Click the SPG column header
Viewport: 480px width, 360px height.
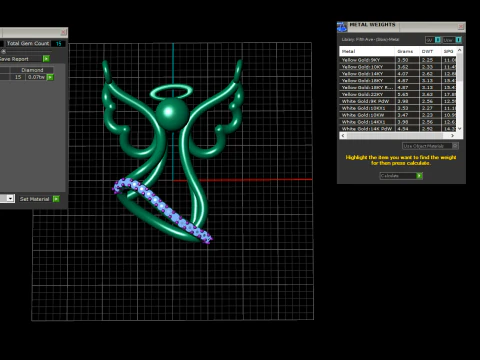(x=449, y=51)
